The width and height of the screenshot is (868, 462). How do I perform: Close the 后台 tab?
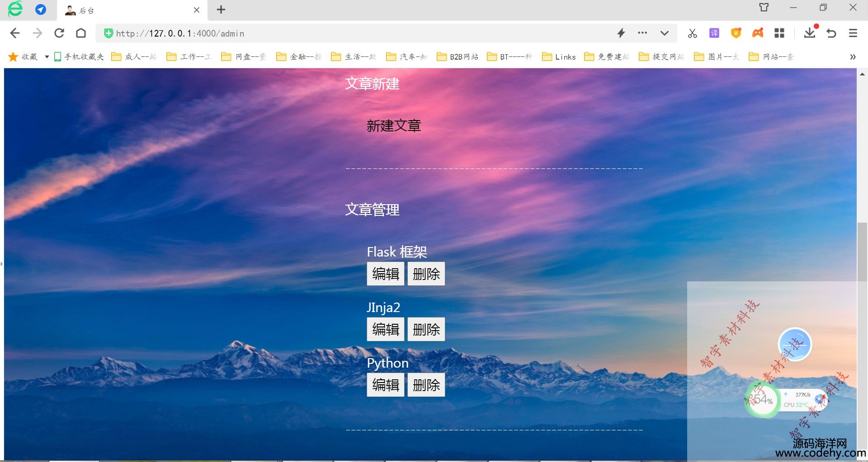197,10
